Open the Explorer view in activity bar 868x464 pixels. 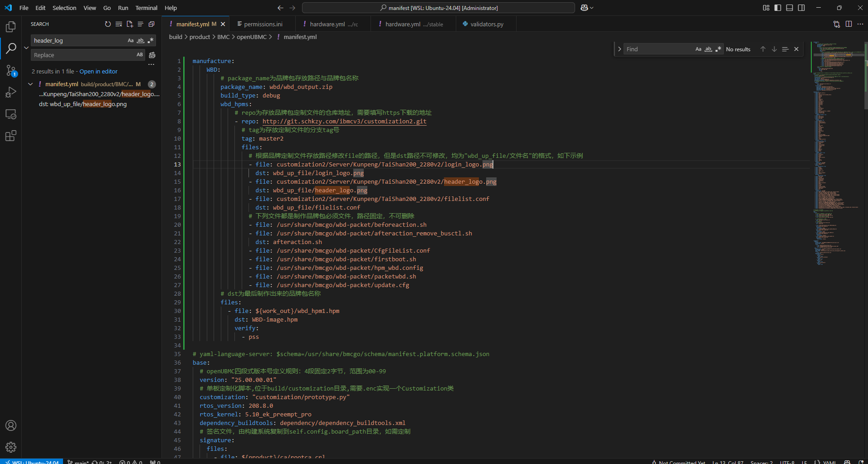[11, 27]
